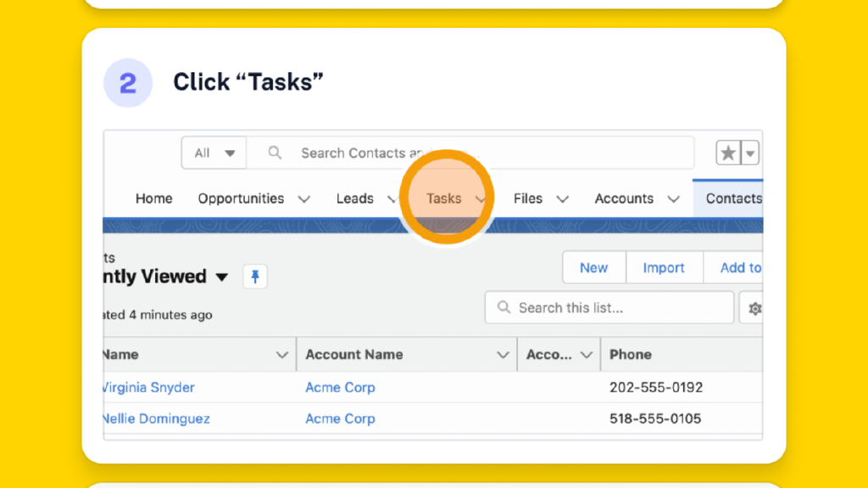Open Nellie Dominguez contact link
The width and height of the screenshot is (868, 488).
(156, 419)
